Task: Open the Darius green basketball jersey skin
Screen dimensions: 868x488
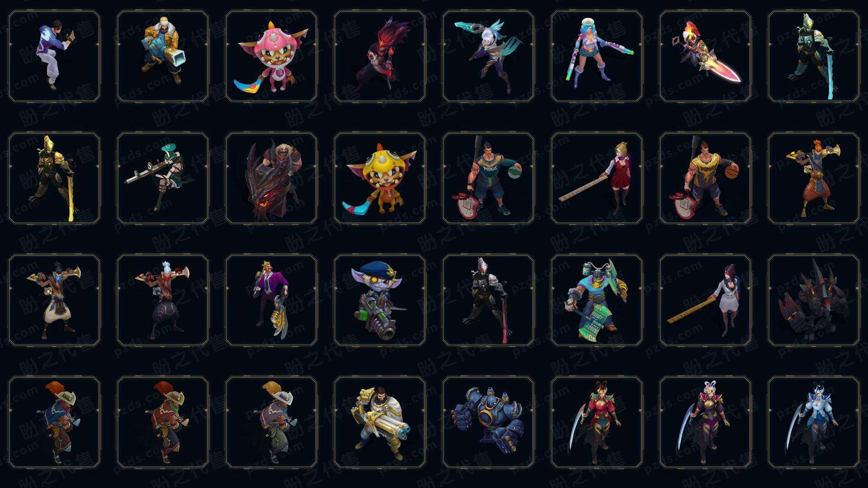Action: pos(488,178)
